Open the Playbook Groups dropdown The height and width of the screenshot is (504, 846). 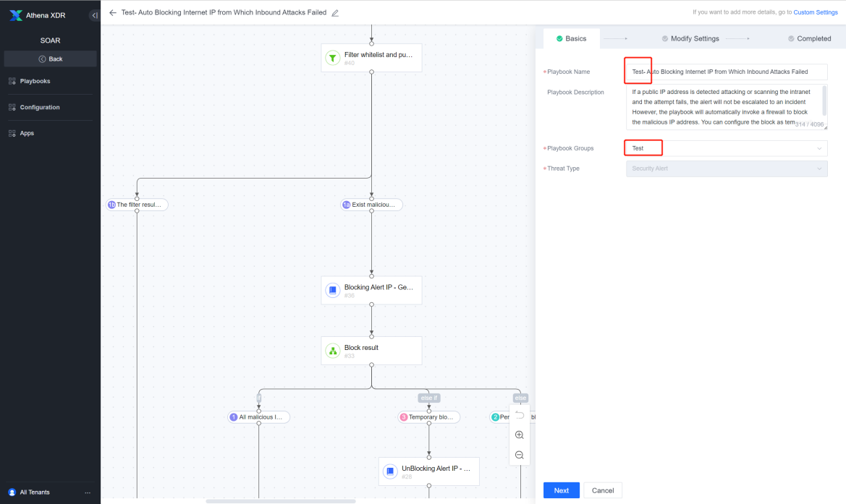click(726, 148)
